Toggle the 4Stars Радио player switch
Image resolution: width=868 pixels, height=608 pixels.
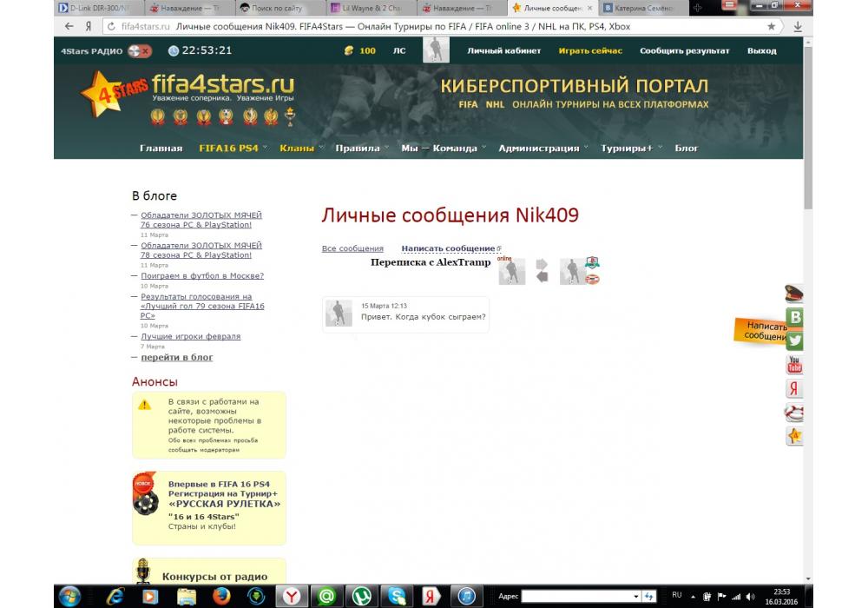click(x=139, y=50)
